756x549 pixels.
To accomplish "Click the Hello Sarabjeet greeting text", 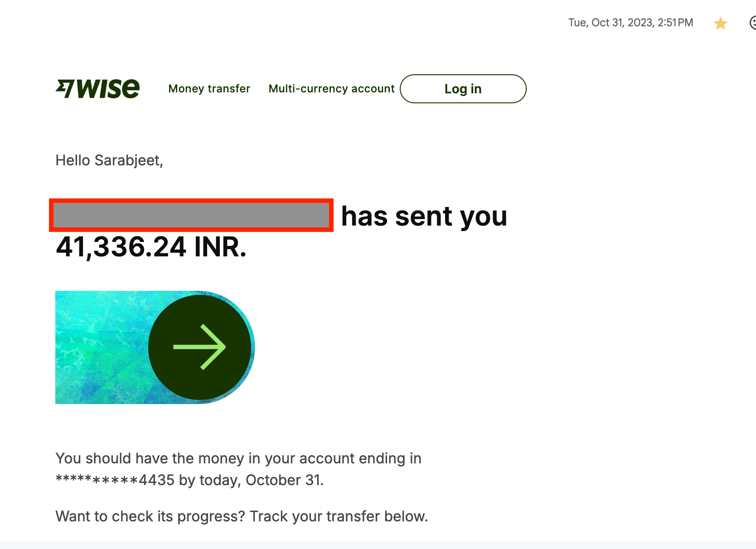I will click(x=109, y=160).
